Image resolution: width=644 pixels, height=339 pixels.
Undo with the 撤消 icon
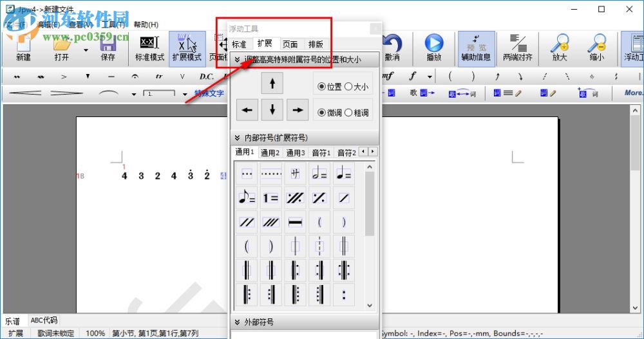(x=392, y=48)
